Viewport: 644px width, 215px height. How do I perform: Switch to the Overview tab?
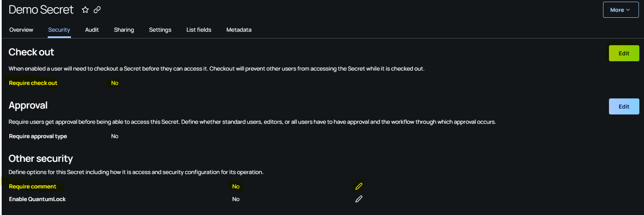(x=21, y=30)
